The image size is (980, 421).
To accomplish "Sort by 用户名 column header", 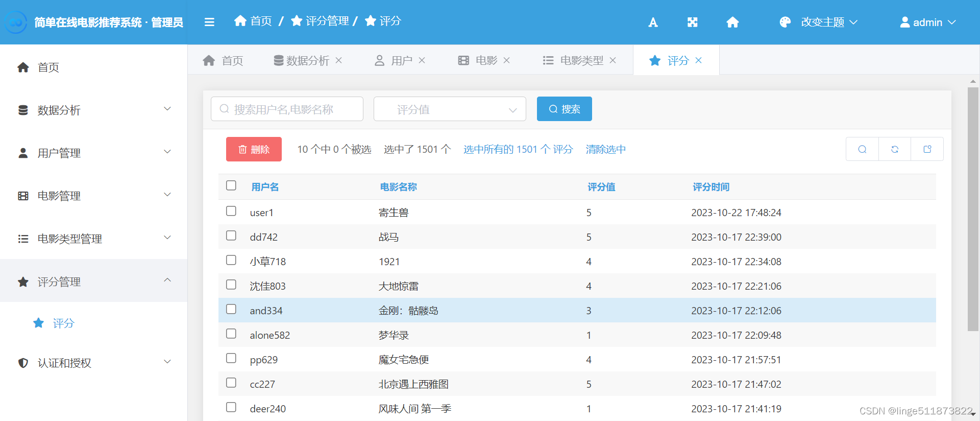I will 265,187.
